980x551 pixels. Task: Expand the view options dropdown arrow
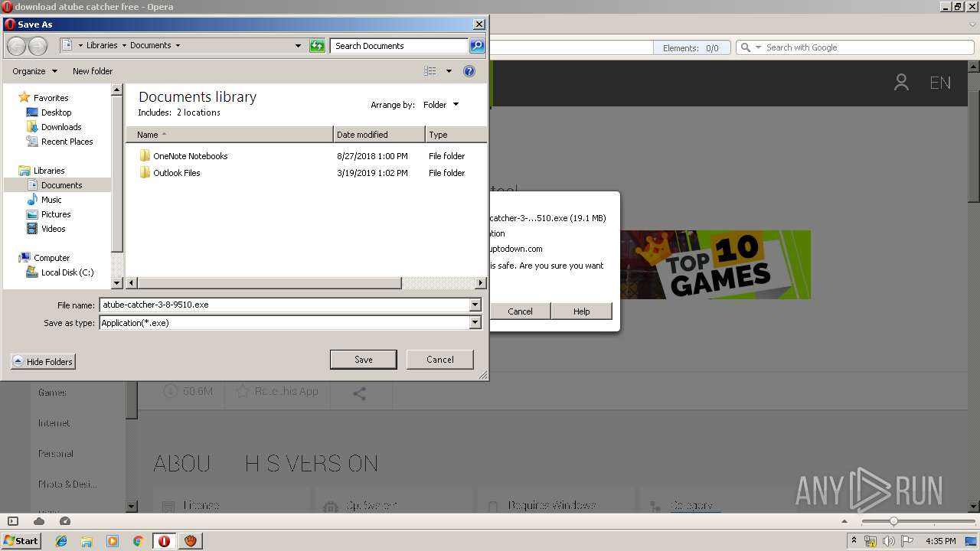[449, 71]
